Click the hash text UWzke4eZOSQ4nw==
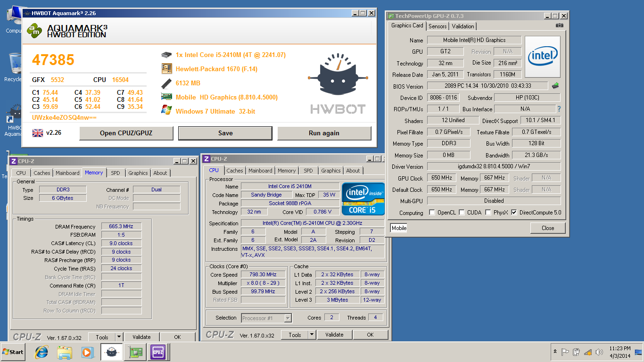644x362 pixels. click(64, 117)
